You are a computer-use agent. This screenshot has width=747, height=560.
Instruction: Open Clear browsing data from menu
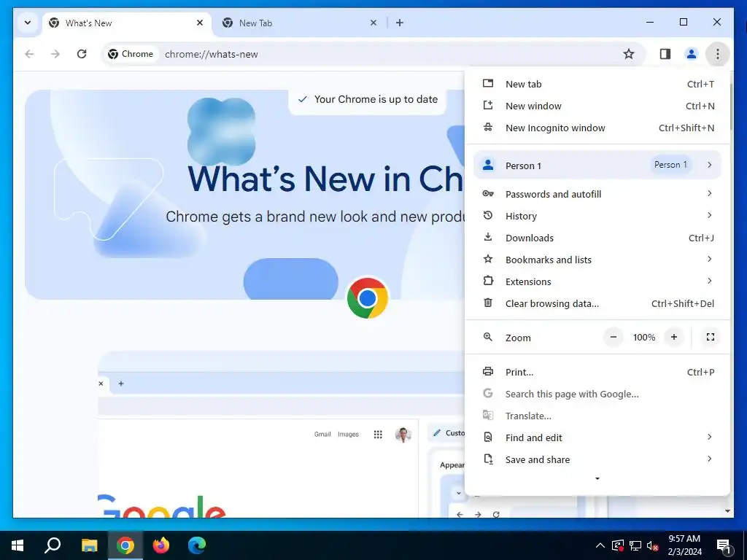pos(597,303)
